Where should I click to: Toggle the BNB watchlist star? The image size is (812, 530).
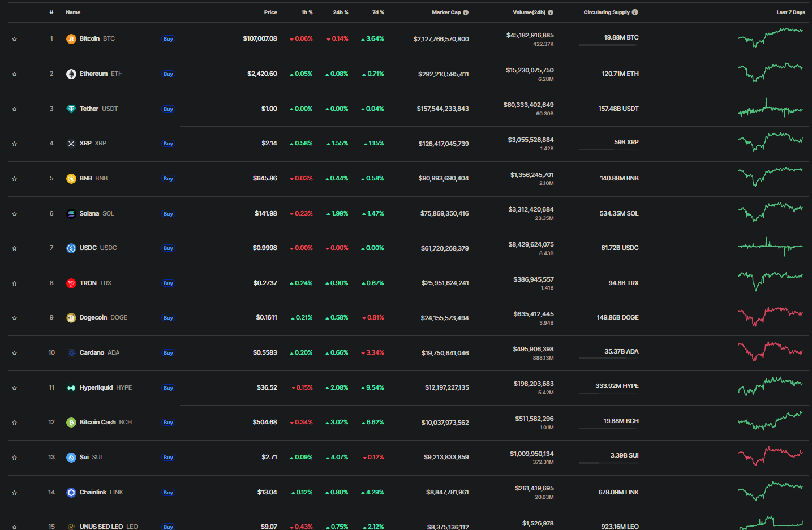click(15, 179)
